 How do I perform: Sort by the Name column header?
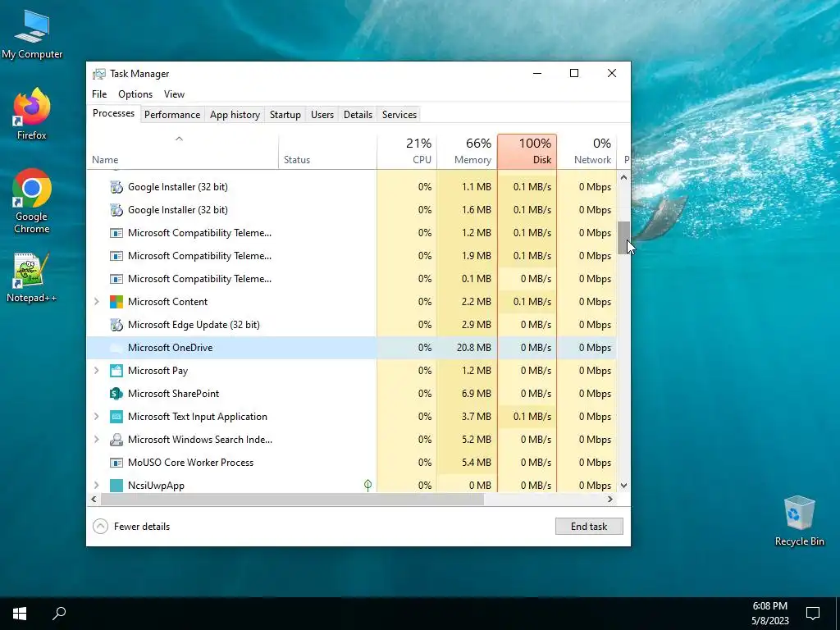tap(182, 152)
